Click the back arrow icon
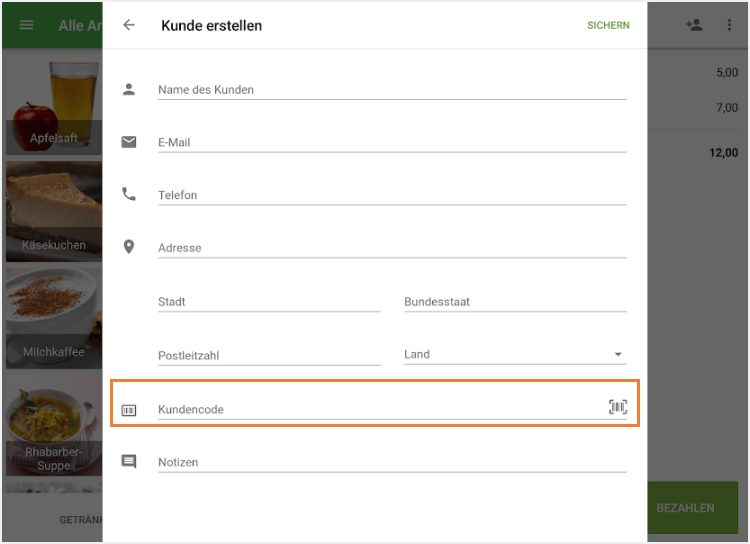The height and width of the screenshot is (544, 750). click(x=129, y=25)
